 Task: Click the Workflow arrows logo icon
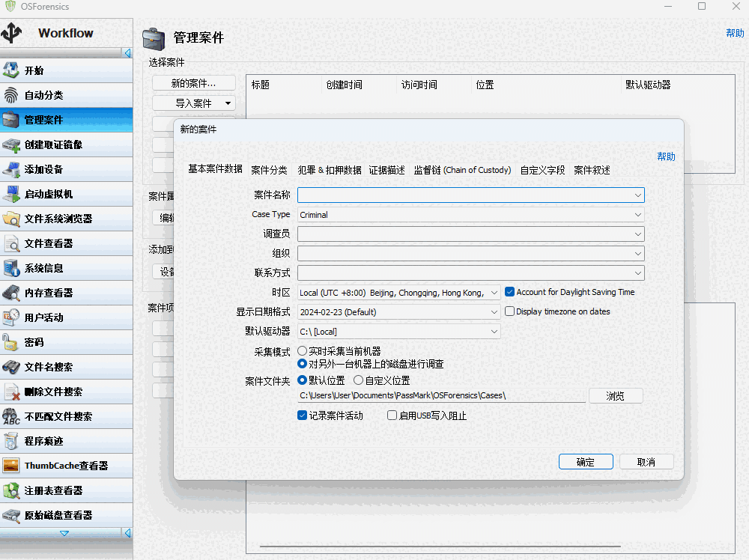coord(11,33)
